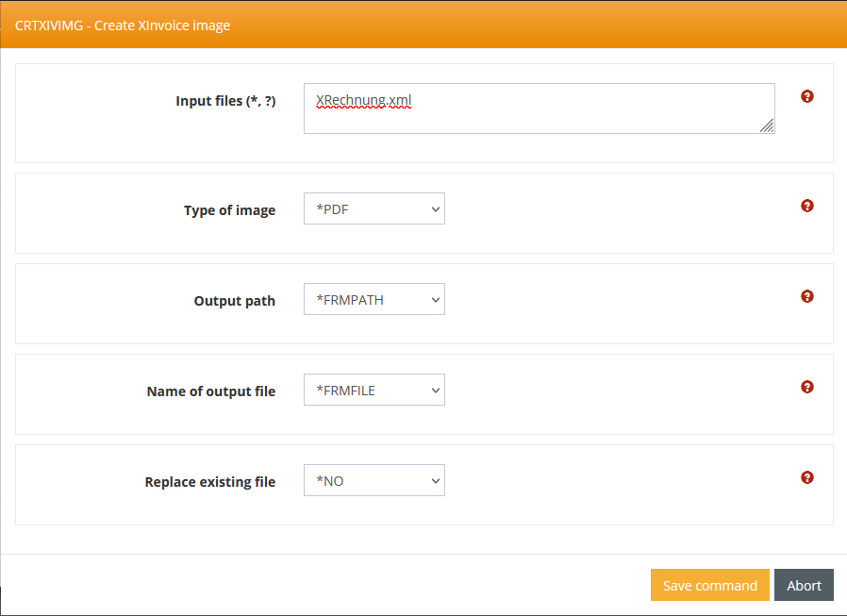Open the Output path *FRMPATH dropdown
This screenshot has width=847, height=616.
tap(374, 300)
